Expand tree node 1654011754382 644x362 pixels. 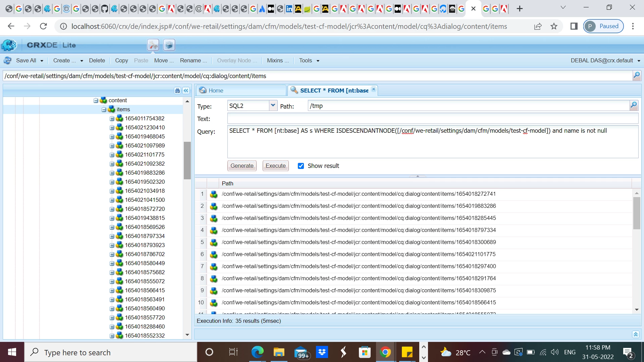point(112,119)
